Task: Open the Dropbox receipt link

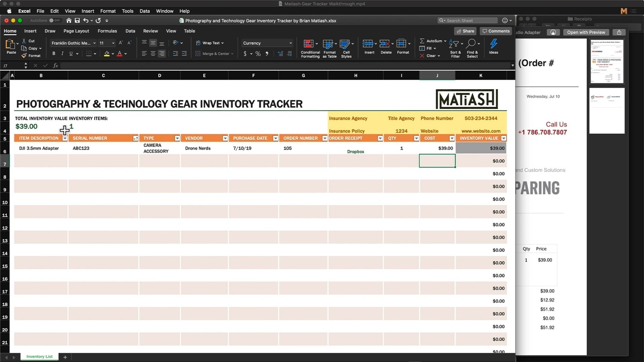Action: click(x=355, y=152)
